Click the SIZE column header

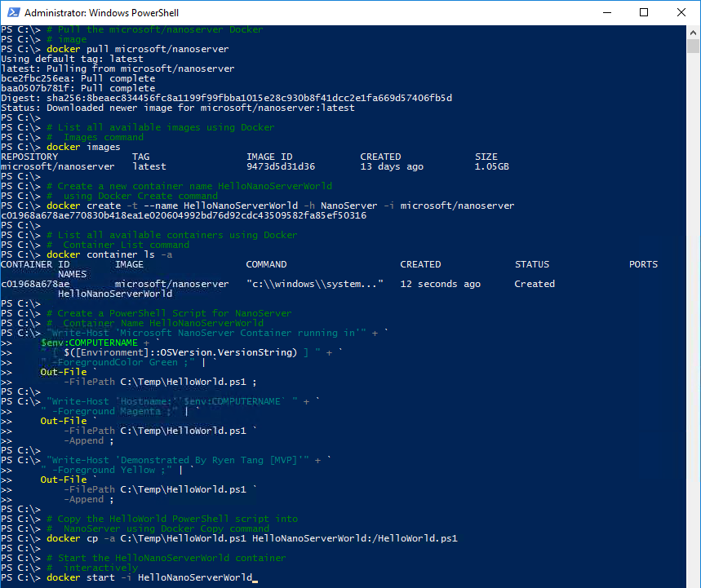tap(486, 157)
